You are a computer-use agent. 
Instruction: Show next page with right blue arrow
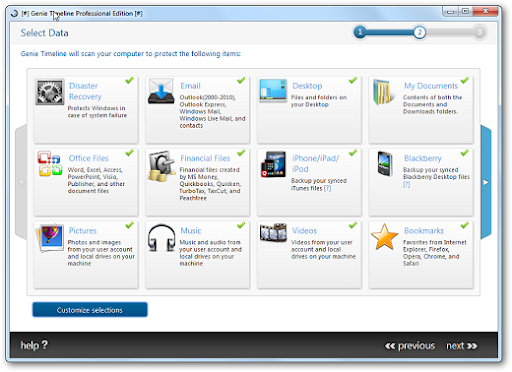(x=486, y=182)
